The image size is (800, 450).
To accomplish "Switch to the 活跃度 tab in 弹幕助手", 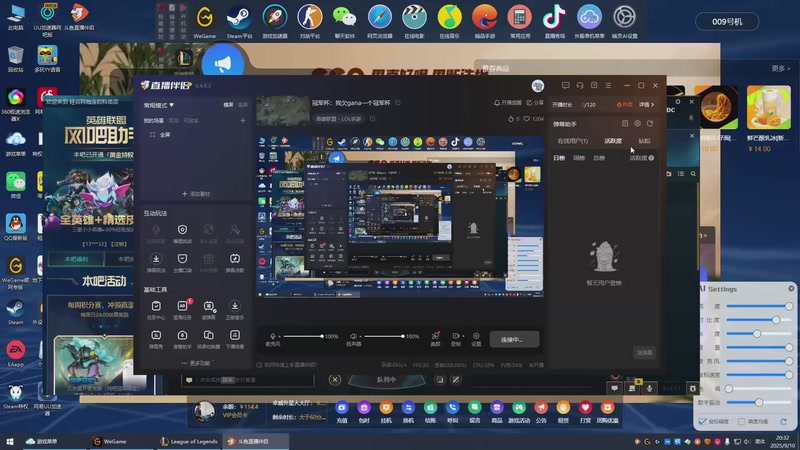I will (x=613, y=141).
